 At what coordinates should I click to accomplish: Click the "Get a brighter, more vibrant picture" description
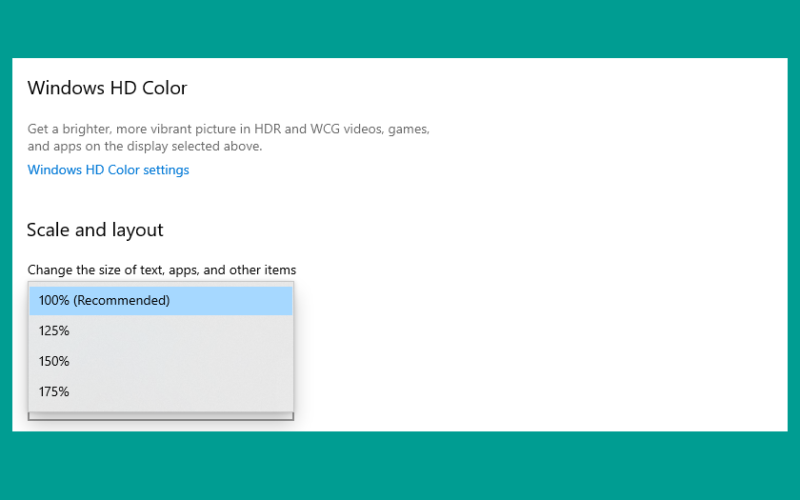tap(229, 137)
